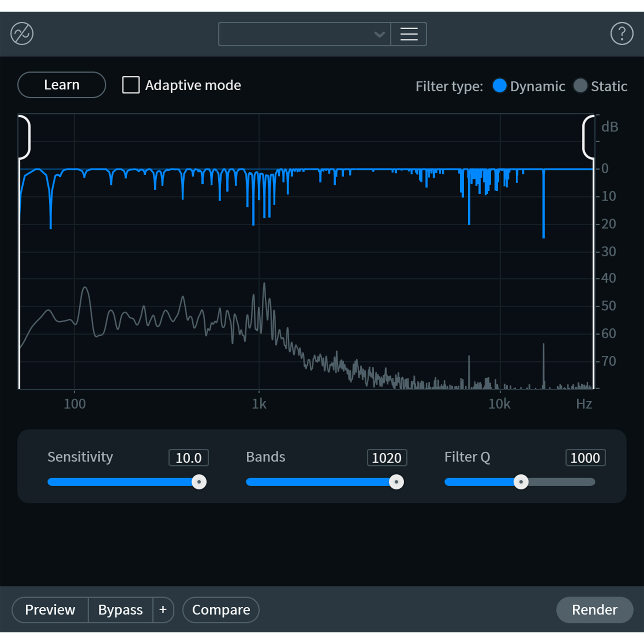Click the Sensitivity slider knob
This screenshot has height=644, width=644.
tap(199, 482)
